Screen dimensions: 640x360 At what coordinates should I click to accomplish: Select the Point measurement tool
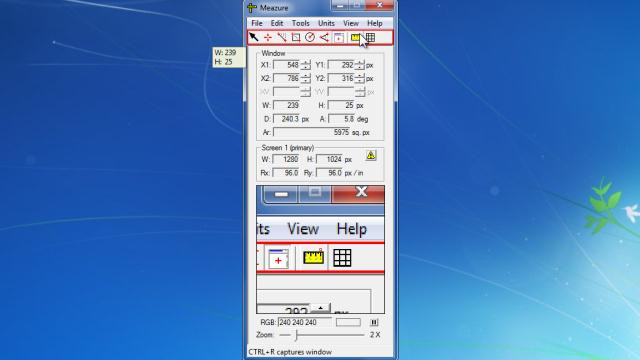click(268, 38)
